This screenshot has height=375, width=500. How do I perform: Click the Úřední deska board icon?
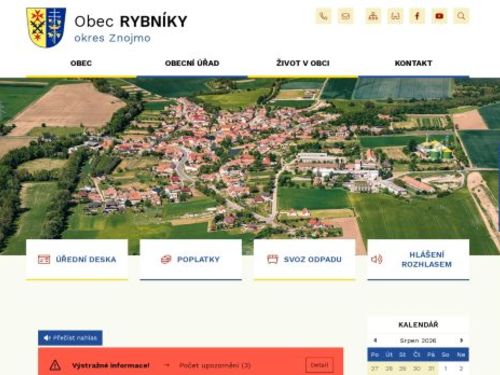pos(44,259)
